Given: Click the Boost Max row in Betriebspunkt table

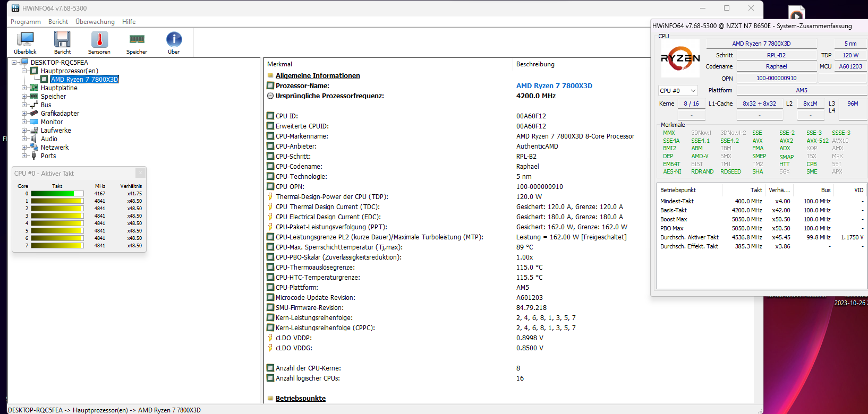Looking at the screenshot, I should coord(762,219).
